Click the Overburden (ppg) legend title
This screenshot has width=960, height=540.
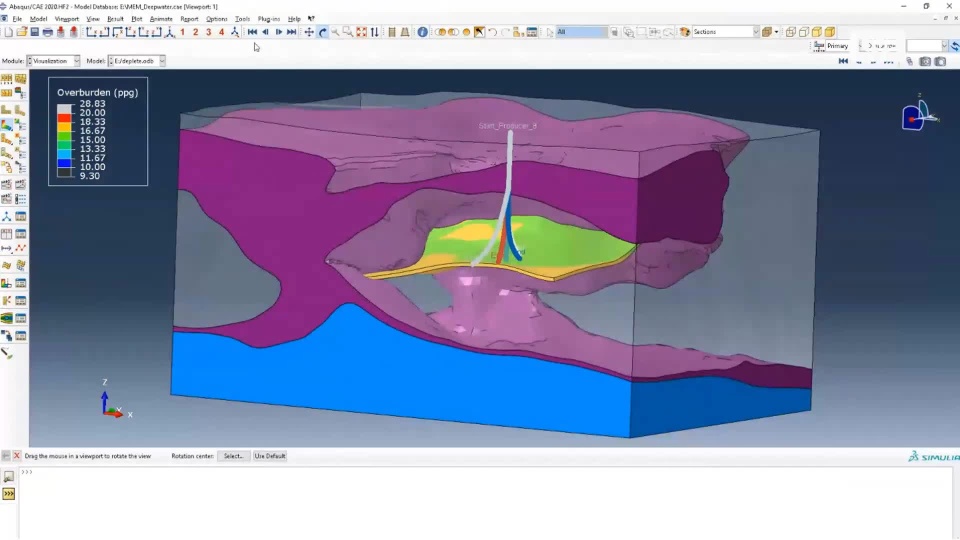pos(97,92)
